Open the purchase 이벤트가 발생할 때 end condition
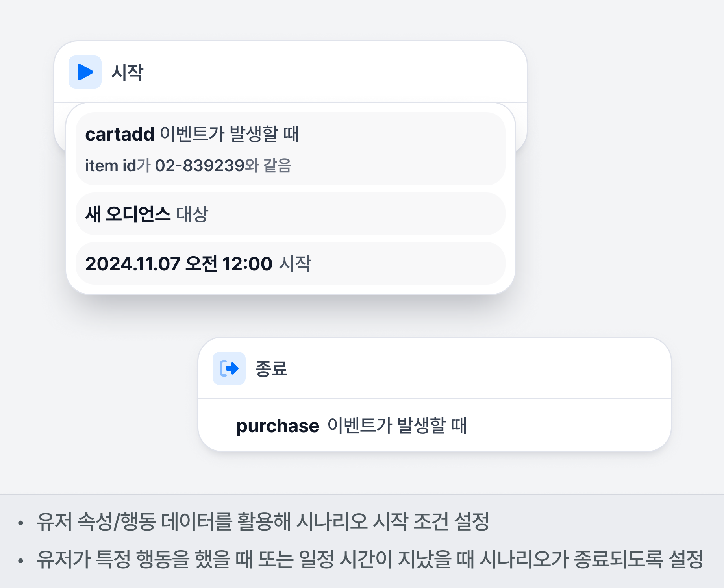724x588 pixels. click(434, 425)
